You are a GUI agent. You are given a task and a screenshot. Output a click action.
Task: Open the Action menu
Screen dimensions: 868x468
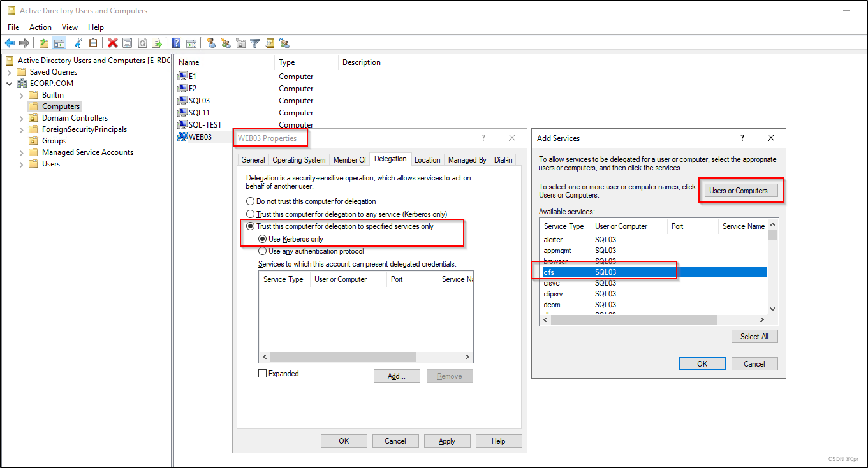40,27
